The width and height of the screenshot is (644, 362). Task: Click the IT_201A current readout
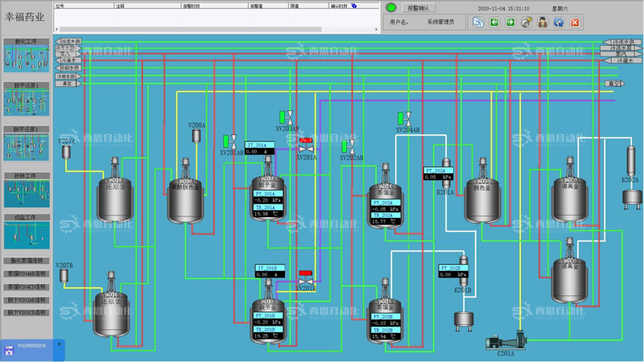pyautogui.click(x=259, y=148)
